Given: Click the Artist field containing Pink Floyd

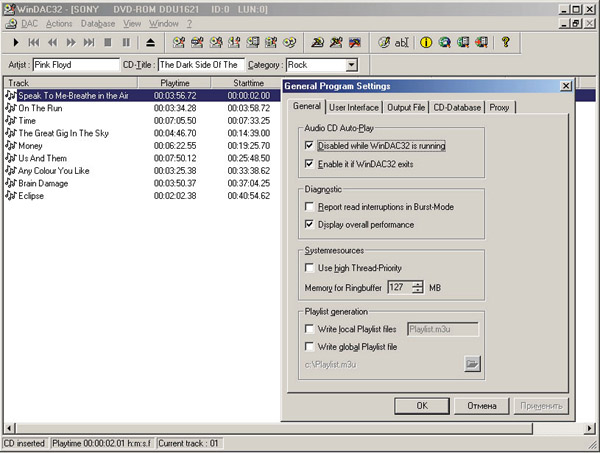Looking at the screenshot, I should (76, 65).
